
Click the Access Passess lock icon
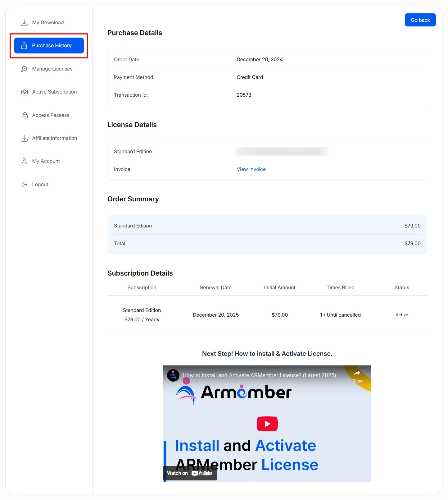[x=25, y=115]
